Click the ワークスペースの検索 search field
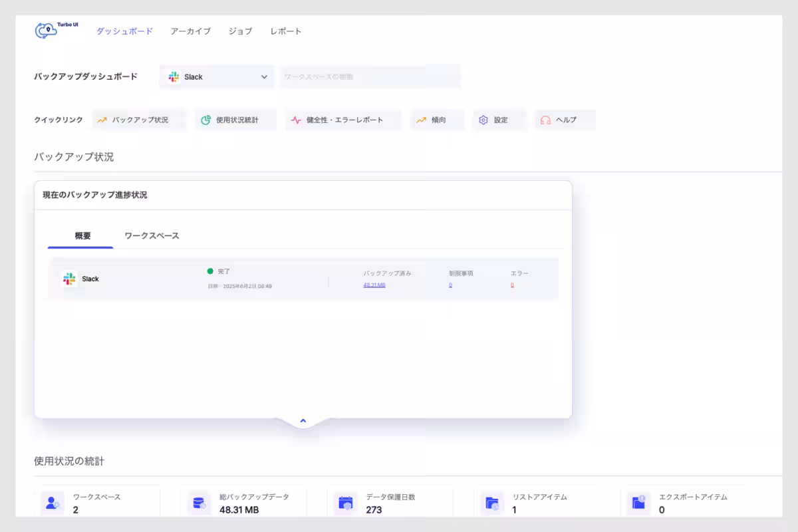This screenshot has width=798, height=532. (370, 76)
